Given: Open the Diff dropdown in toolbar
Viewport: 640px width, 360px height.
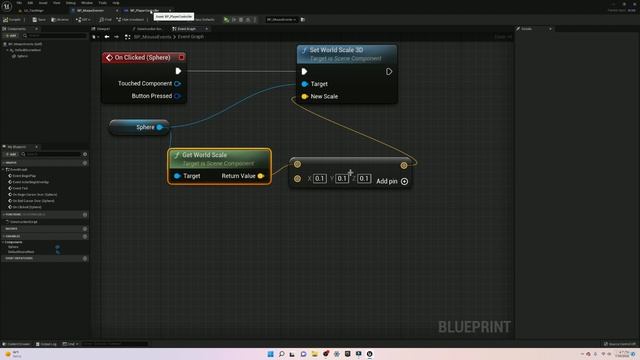Looking at the screenshot, I should (83, 20).
